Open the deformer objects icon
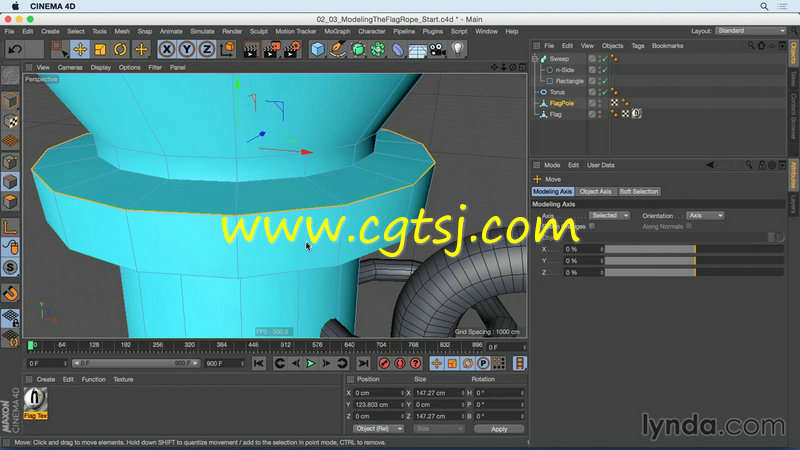 398,49
